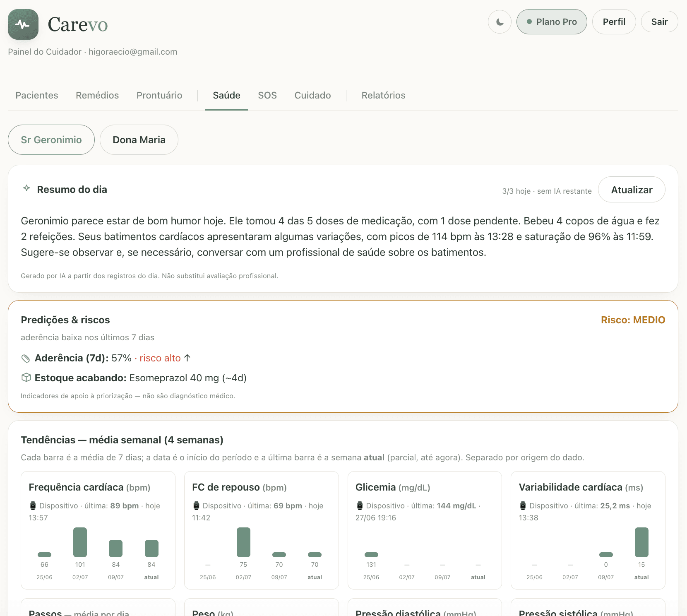Click the 101 bar in Frequência cardíaca chart
This screenshot has width=687, height=616.
(x=80, y=542)
